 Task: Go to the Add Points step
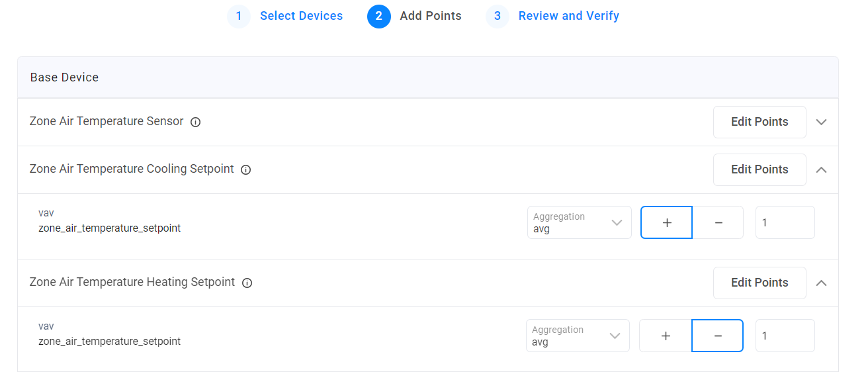(431, 16)
